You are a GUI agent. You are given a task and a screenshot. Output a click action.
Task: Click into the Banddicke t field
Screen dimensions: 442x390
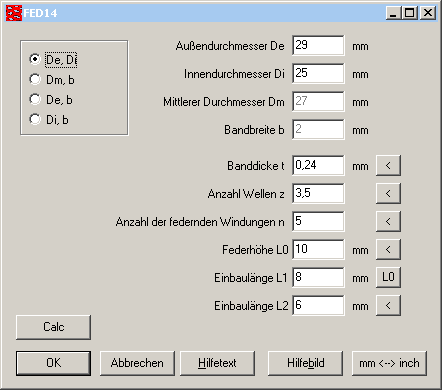point(318,165)
